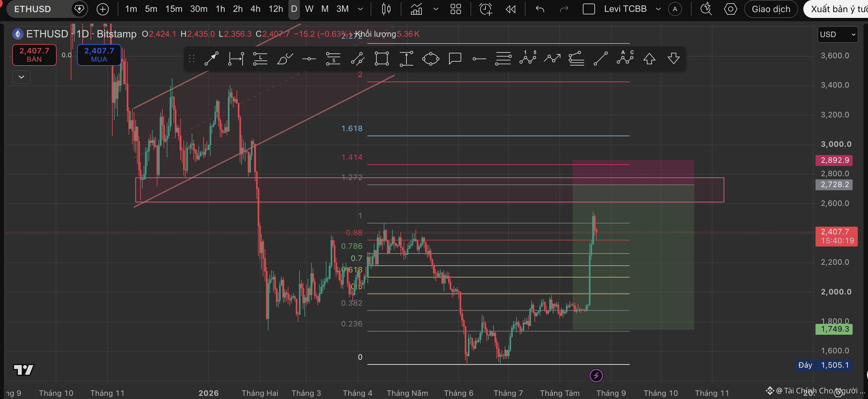This screenshot has width=868, height=399.
Task: Pick the plain Trend Line tool
Action: [600, 59]
